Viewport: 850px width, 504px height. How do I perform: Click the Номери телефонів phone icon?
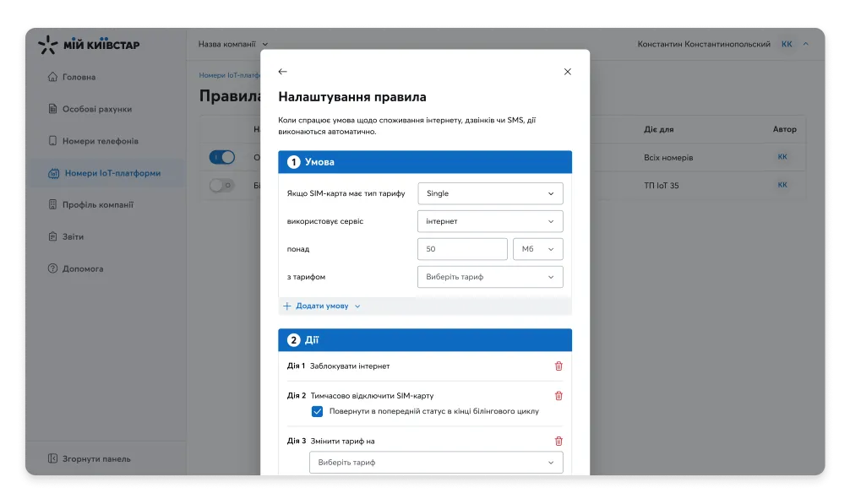click(52, 141)
